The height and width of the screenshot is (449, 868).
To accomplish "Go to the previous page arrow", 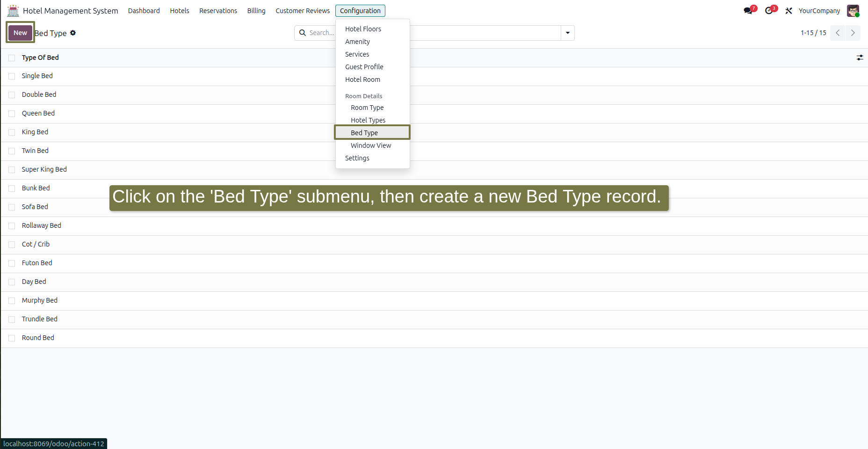I will (838, 33).
